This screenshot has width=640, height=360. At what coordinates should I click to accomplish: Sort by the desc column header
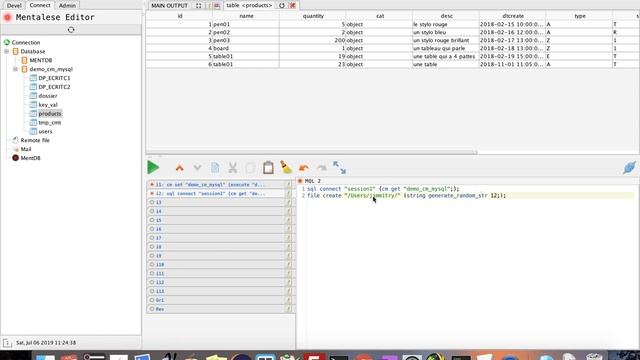[x=447, y=16]
